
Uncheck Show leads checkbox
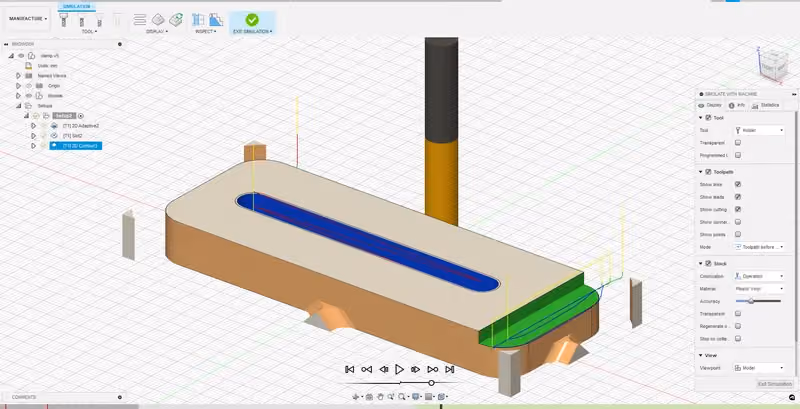pos(738,197)
